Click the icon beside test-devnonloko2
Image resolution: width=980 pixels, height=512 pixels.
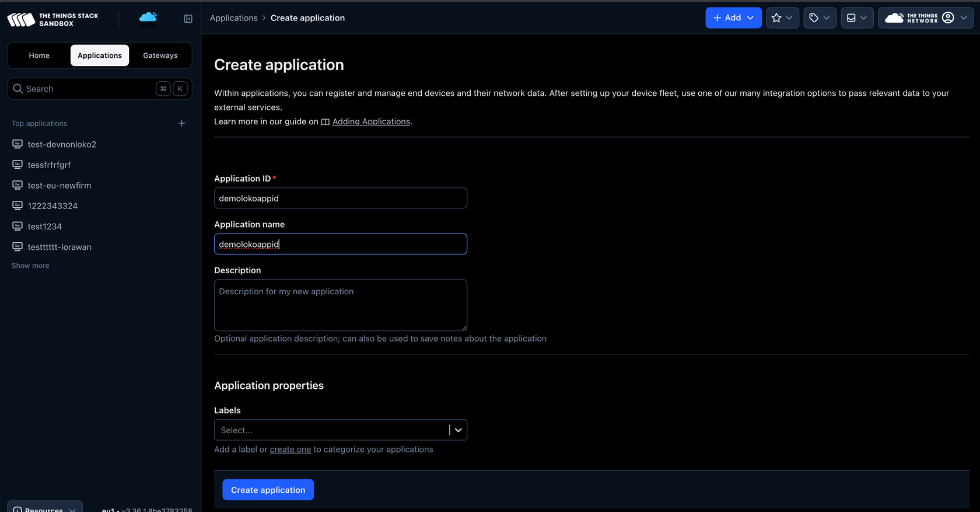17,144
